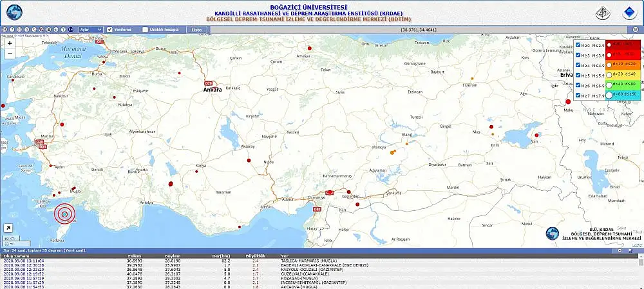
Task: Click the dark EN language icon
Action: click(x=71, y=30)
